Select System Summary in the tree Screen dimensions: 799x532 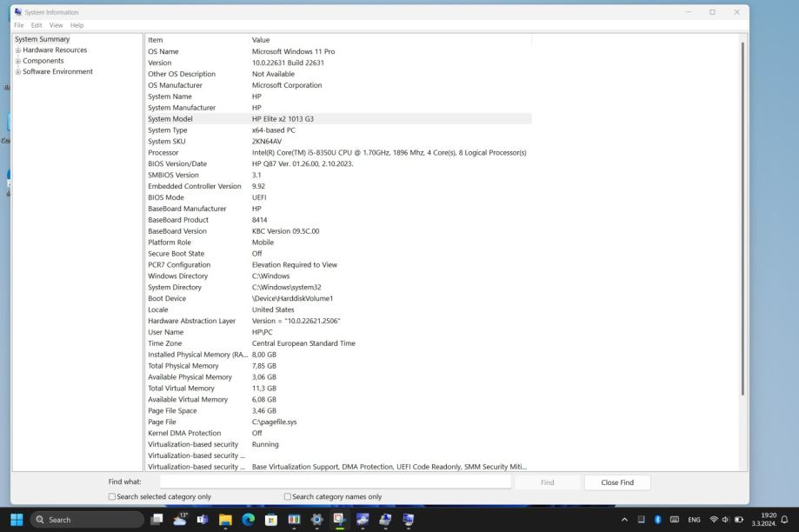(42, 39)
